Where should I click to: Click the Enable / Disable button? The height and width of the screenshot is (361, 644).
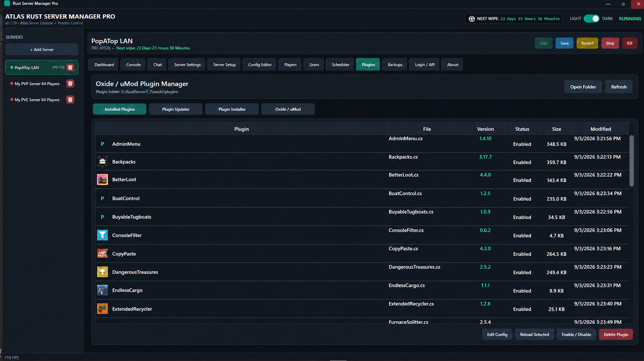click(x=576, y=334)
